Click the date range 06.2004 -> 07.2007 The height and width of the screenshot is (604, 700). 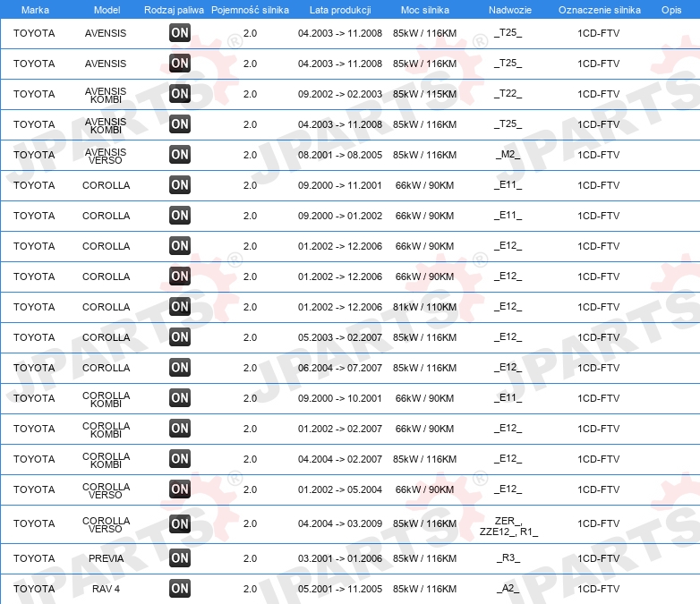340,368
